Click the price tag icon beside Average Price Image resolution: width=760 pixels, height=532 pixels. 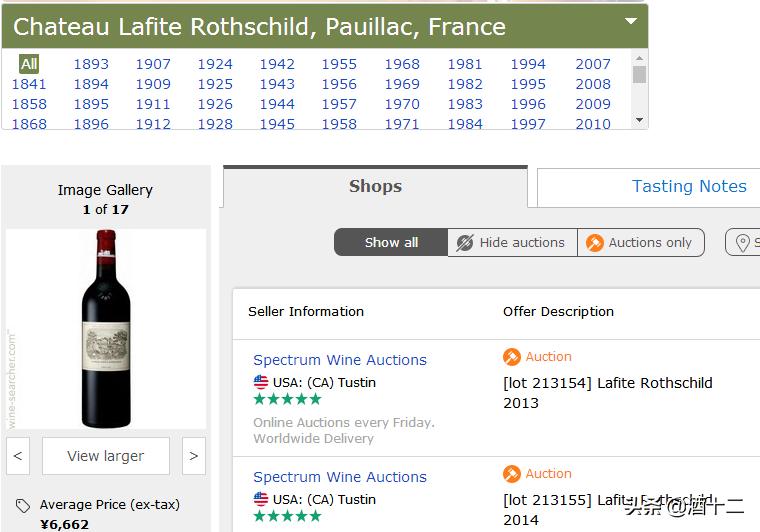[x=23, y=506]
